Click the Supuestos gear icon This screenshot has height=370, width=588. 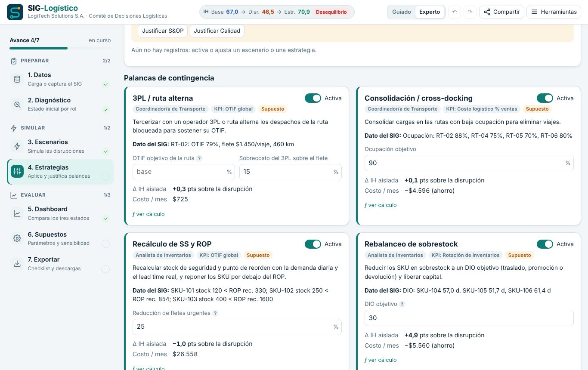(17, 238)
